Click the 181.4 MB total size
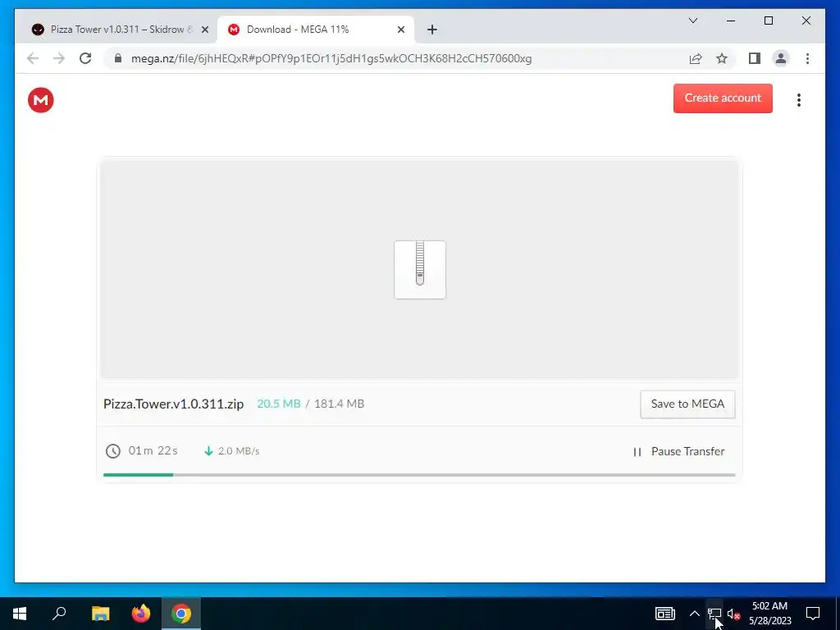Image resolution: width=840 pixels, height=630 pixels. (x=339, y=404)
